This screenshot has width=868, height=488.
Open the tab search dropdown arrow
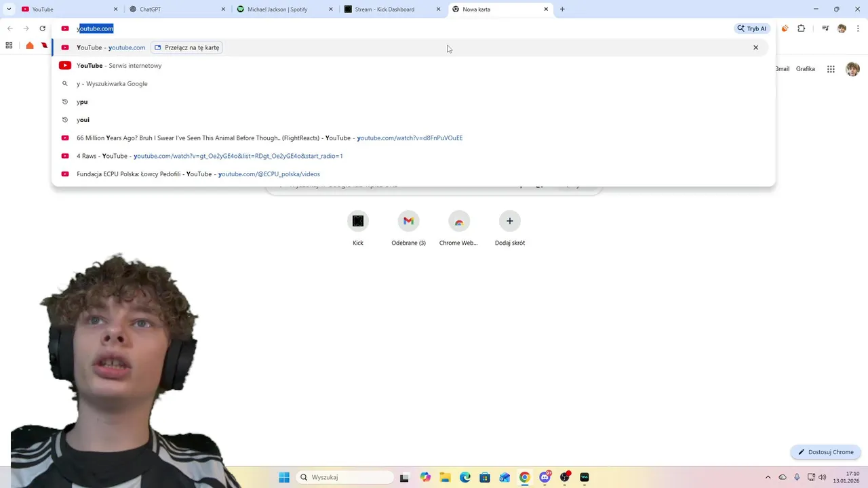(9, 9)
